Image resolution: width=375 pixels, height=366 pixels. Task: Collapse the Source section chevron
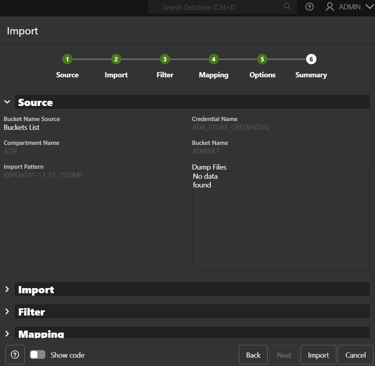pos(7,102)
